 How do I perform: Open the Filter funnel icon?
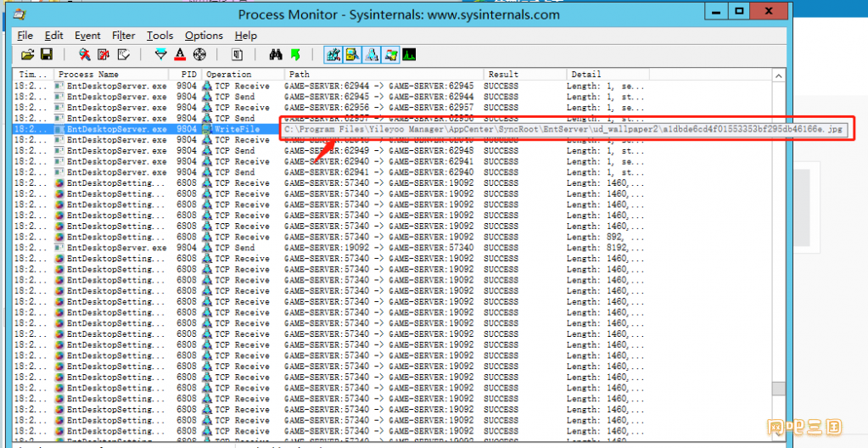pyautogui.click(x=160, y=54)
